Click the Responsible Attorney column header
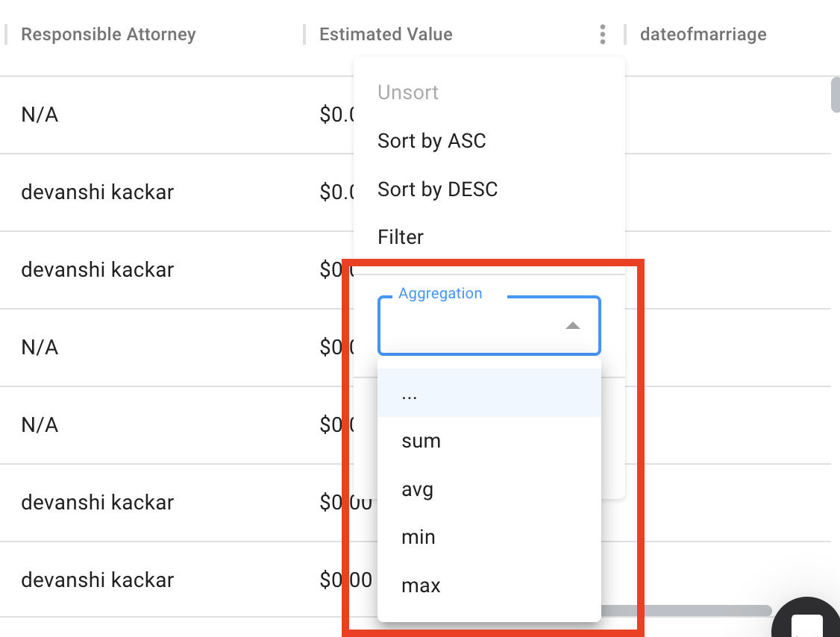840x637 pixels. tap(108, 34)
